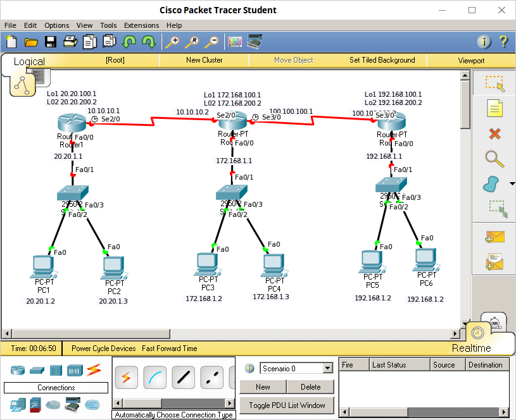Viewport: 516px width, 420px height.
Task: Pick the Place Note tool
Action: pyautogui.click(x=494, y=108)
